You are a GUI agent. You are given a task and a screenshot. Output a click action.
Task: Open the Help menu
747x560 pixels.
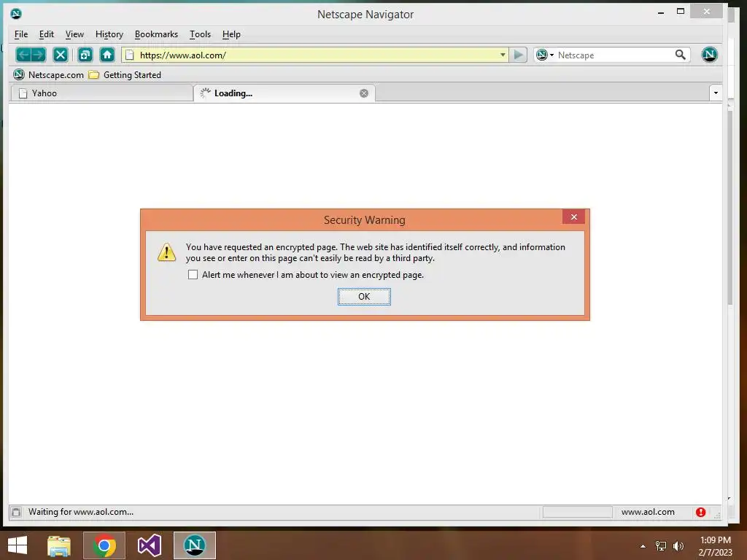coord(231,34)
